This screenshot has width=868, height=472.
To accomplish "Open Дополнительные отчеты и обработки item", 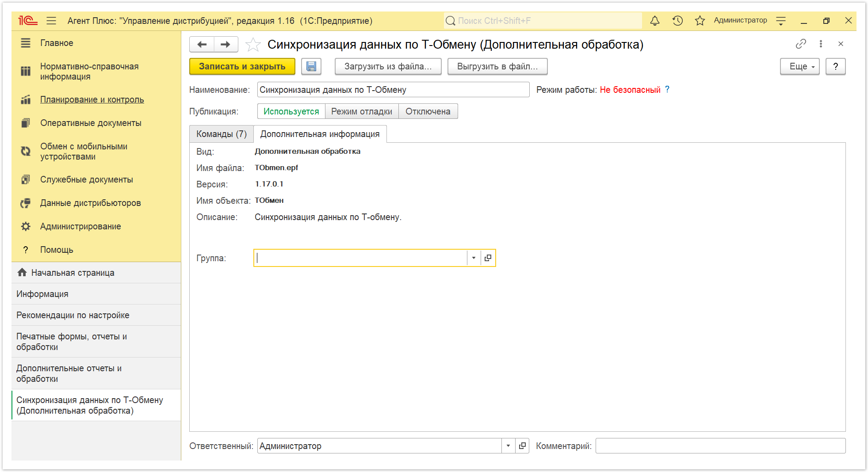I will tap(96, 373).
